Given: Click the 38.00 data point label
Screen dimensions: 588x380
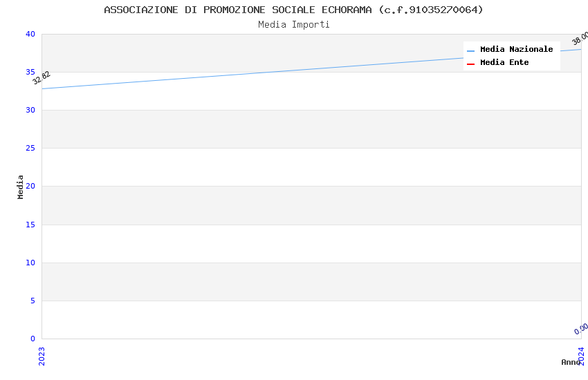Looking at the screenshot, I should (x=580, y=39).
